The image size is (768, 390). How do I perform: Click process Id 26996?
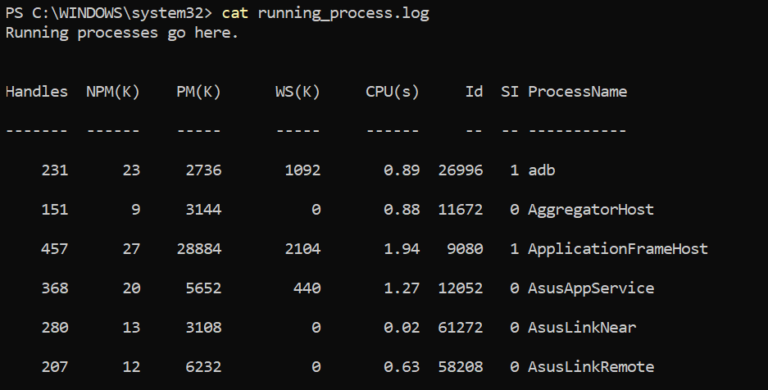pos(460,170)
